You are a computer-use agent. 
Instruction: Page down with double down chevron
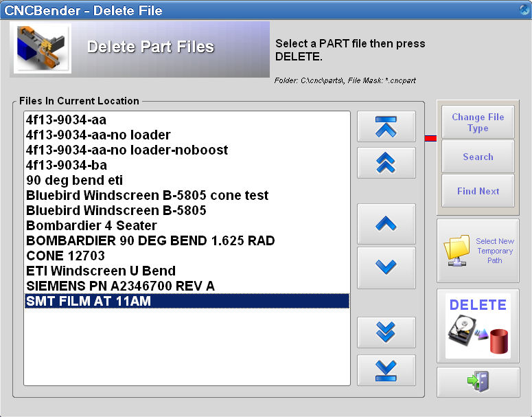[386, 333]
